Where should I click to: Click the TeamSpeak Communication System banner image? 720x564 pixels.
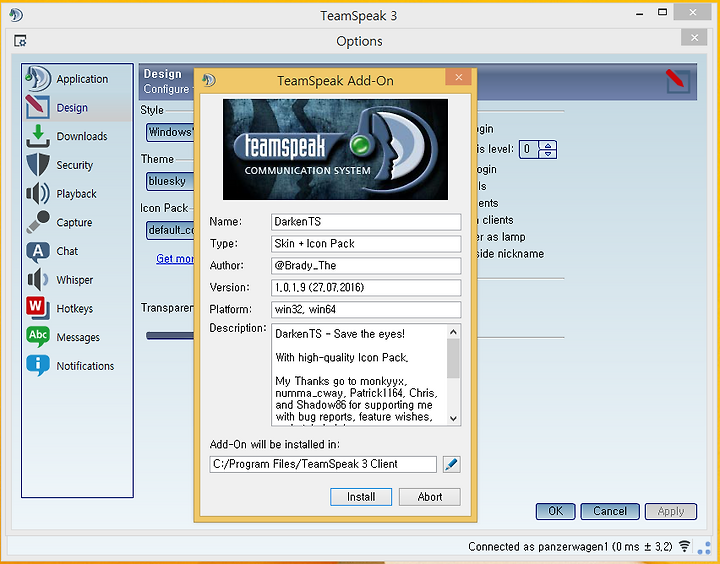click(x=335, y=149)
